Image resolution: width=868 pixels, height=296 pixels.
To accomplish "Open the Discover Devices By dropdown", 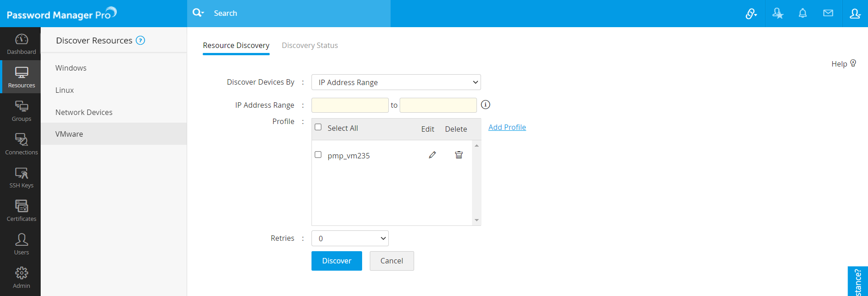I will coord(396,82).
